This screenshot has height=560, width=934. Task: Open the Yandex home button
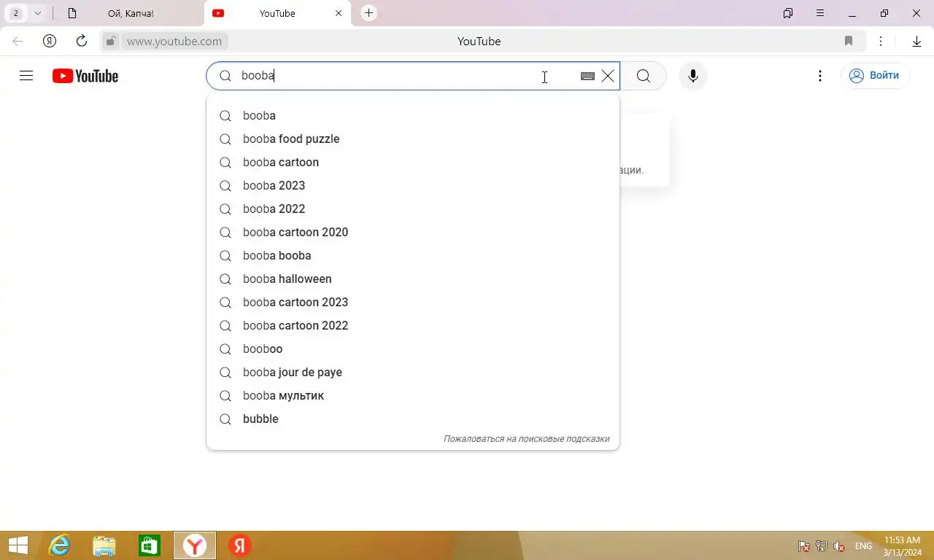pyautogui.click(x=50, y=41)
